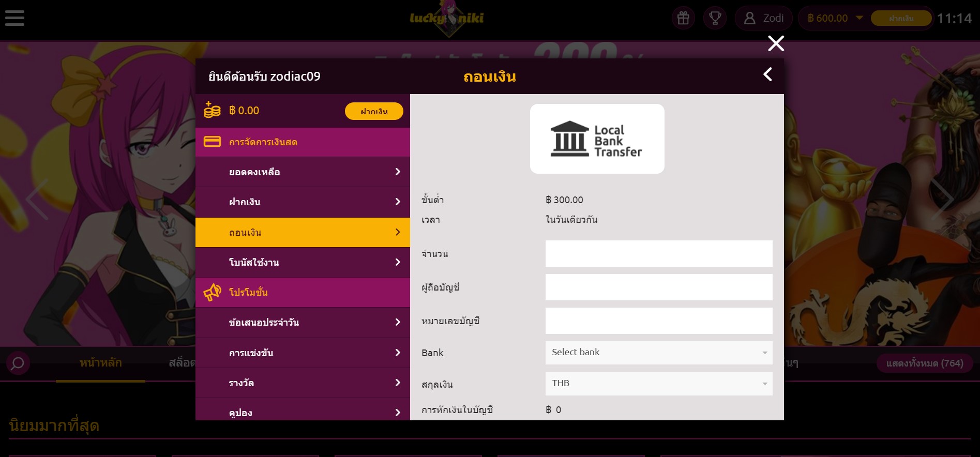Click the gift box promotions icon
980x457 pixels.
(683, 18)
